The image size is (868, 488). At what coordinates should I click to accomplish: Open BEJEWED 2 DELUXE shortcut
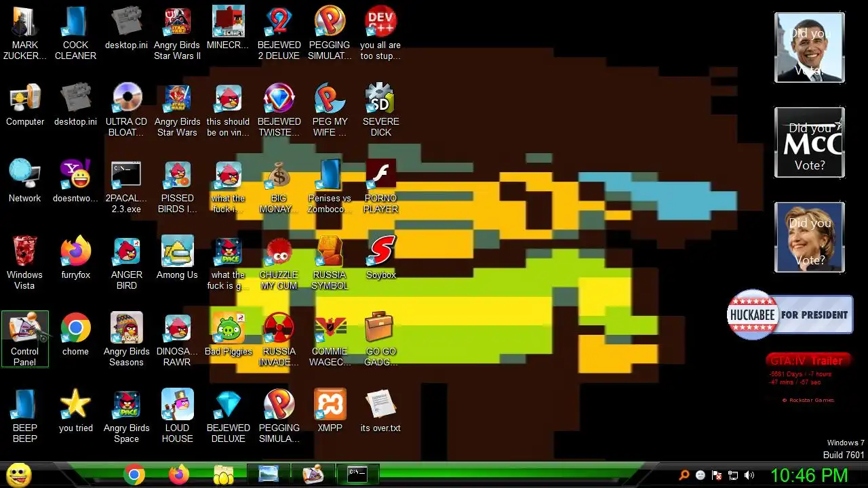[x=279, y=33]
